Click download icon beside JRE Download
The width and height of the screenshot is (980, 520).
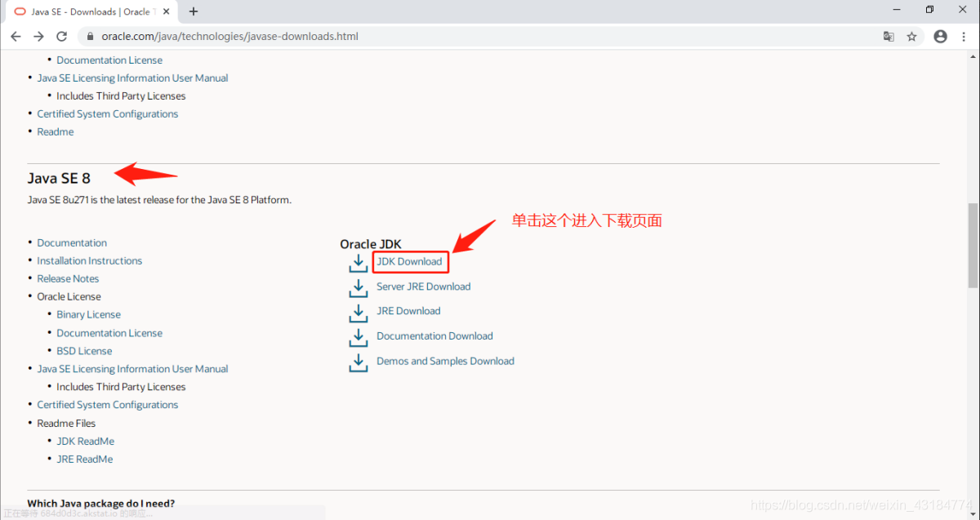click(x=359, y=312)
